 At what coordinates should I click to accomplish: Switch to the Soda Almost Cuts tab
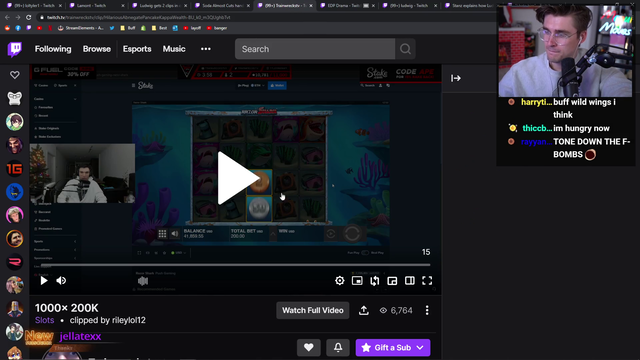[221, 6]
